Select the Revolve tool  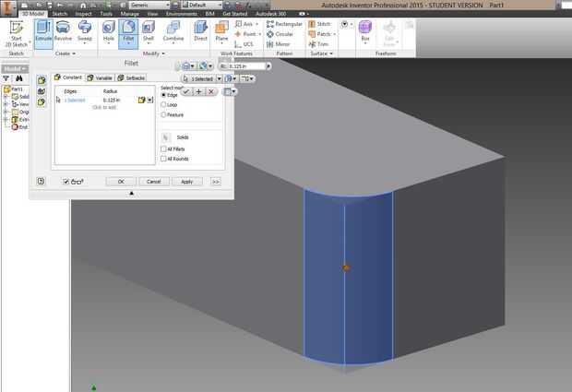tap(63, 31)
